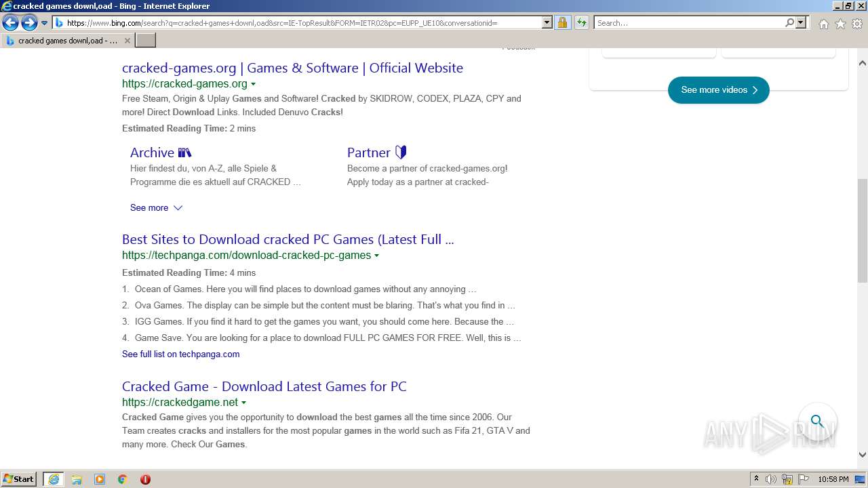This screenshot has height=488, width=868.
Task: Click the https://cracked-games.org green URL text
Action: click(x=184, y=84)
